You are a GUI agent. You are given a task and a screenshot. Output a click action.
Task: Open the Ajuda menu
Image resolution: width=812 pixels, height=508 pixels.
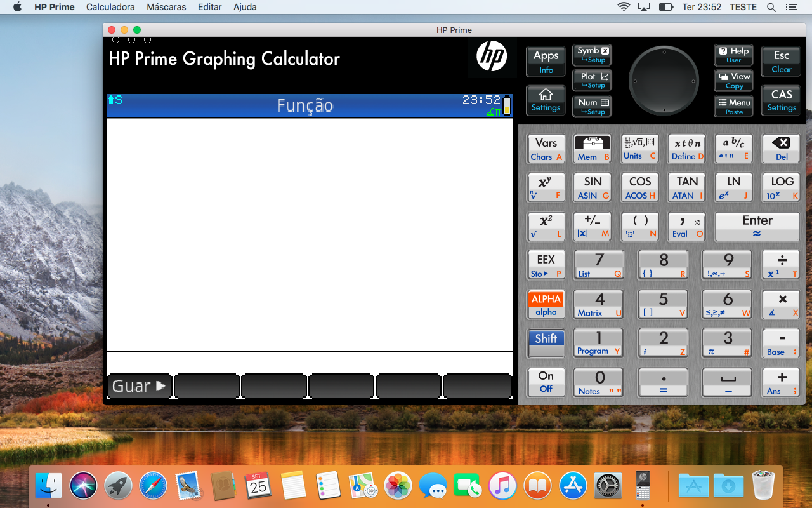point(244,7)
